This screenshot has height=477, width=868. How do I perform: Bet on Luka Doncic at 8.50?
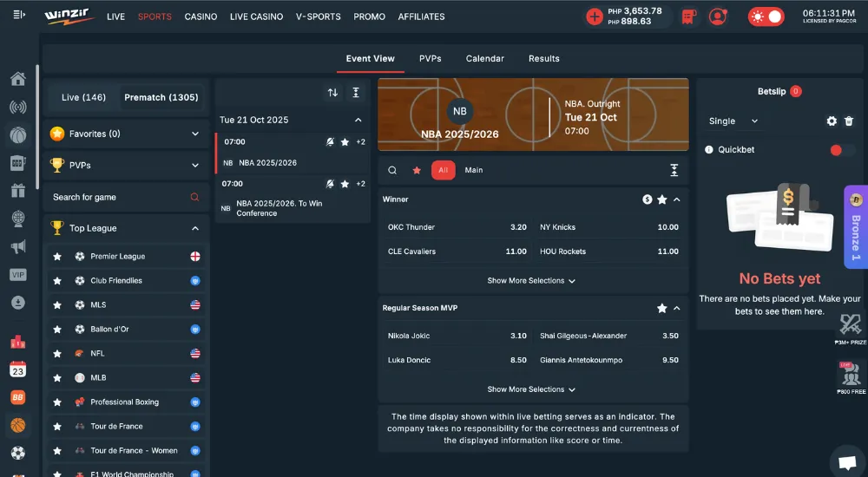coord(457,360)
